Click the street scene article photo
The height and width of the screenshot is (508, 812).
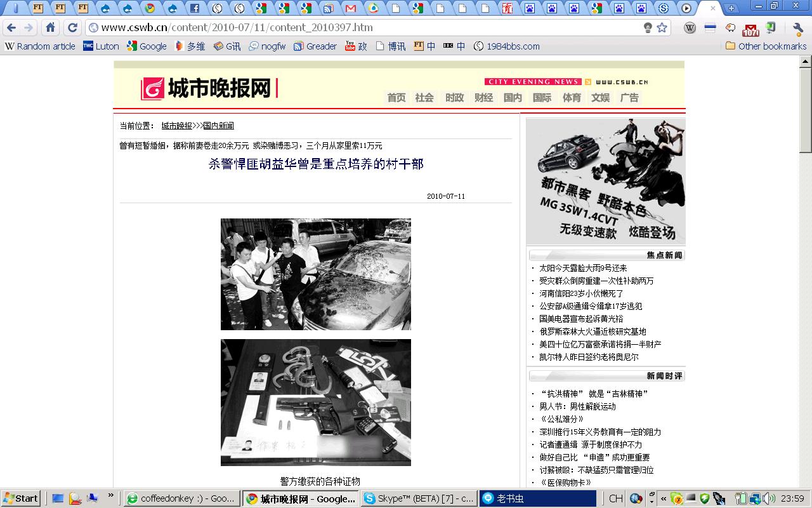coord(316,274)
